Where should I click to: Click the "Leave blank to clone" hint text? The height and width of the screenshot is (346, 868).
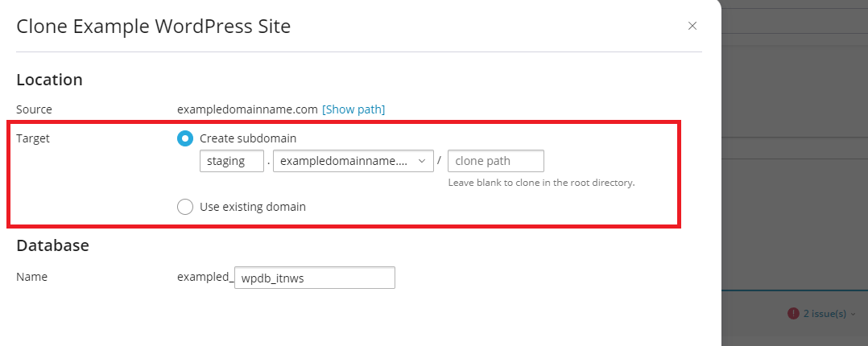point(541,183)
